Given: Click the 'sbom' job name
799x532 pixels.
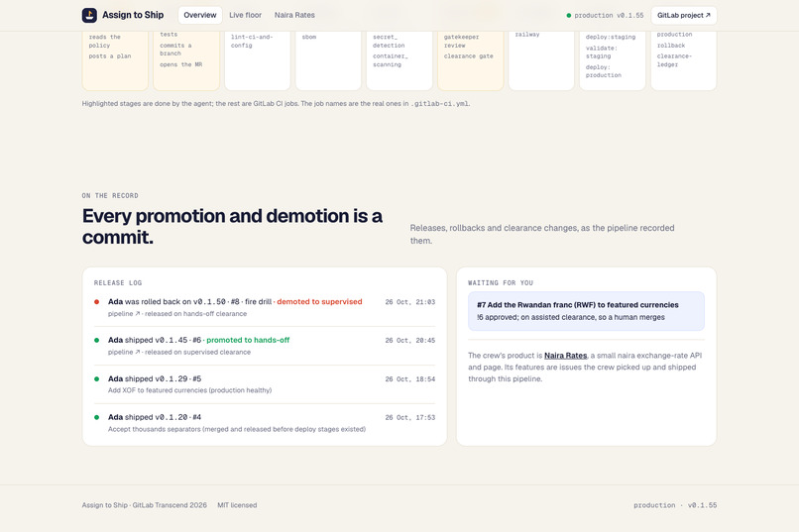Looking at the screenshot, I should [309, 38].
